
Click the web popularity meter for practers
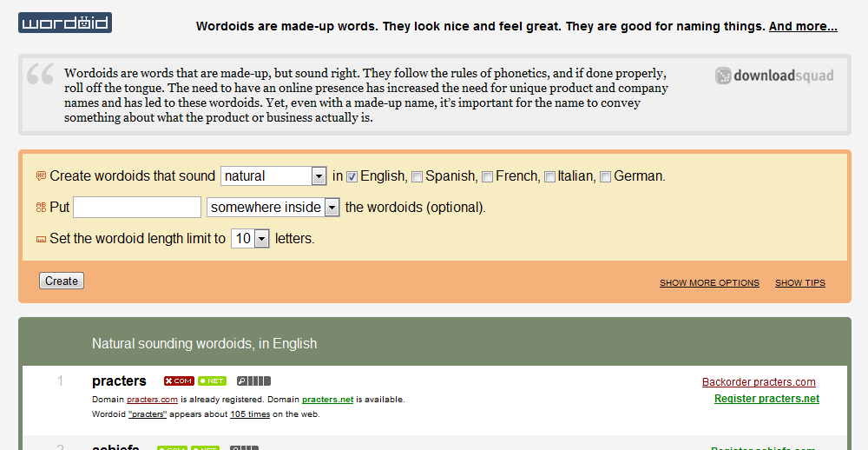point(253,381)
